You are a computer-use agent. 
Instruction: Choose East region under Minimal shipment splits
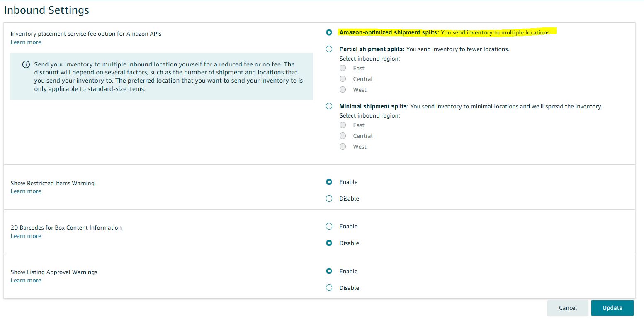pyautogui.click(x=343, y=125)
